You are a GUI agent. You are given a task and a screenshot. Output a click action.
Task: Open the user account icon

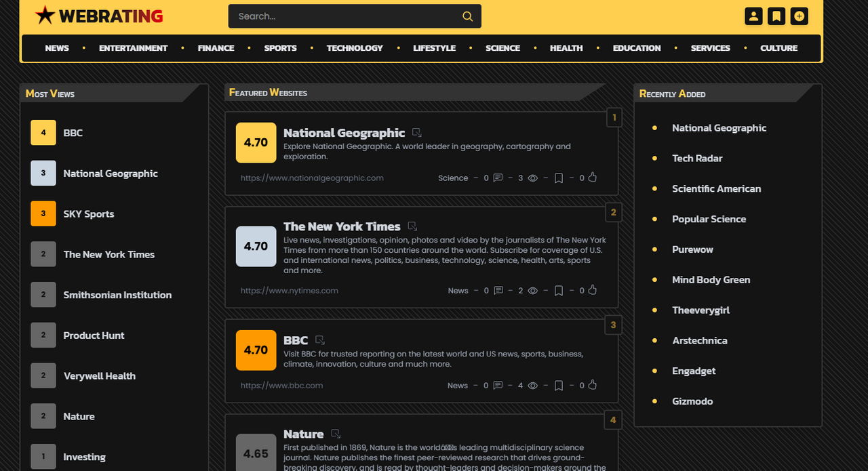coord(753,16)
